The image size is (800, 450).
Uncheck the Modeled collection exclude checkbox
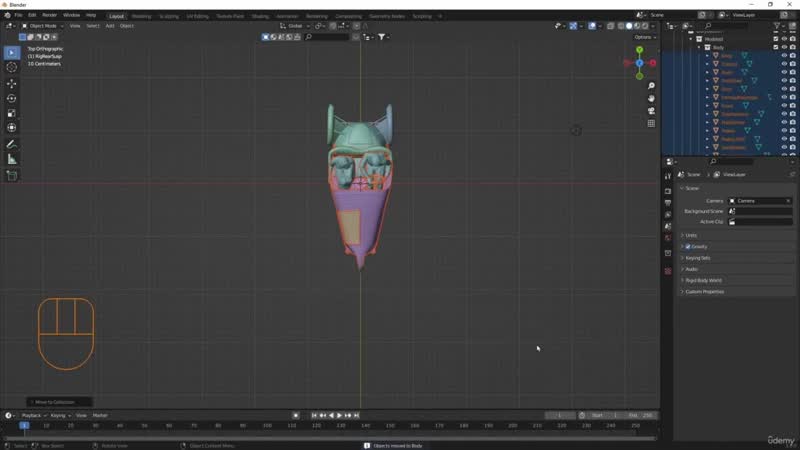(776, 39)
